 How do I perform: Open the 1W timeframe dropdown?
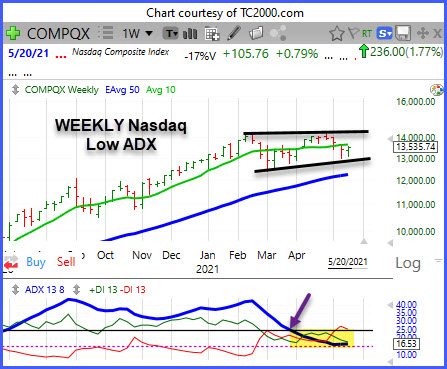coord(137,33)
